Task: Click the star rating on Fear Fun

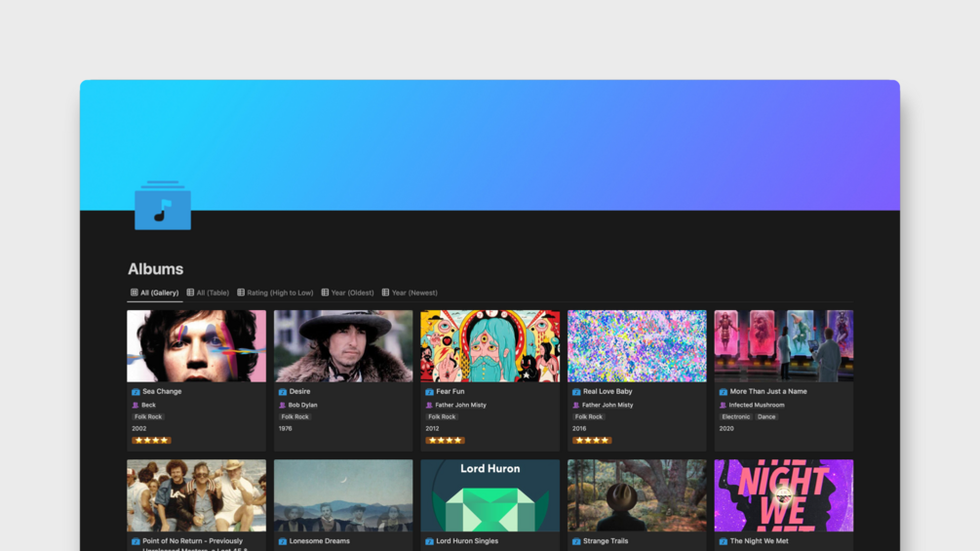Action: coord(445,441)
